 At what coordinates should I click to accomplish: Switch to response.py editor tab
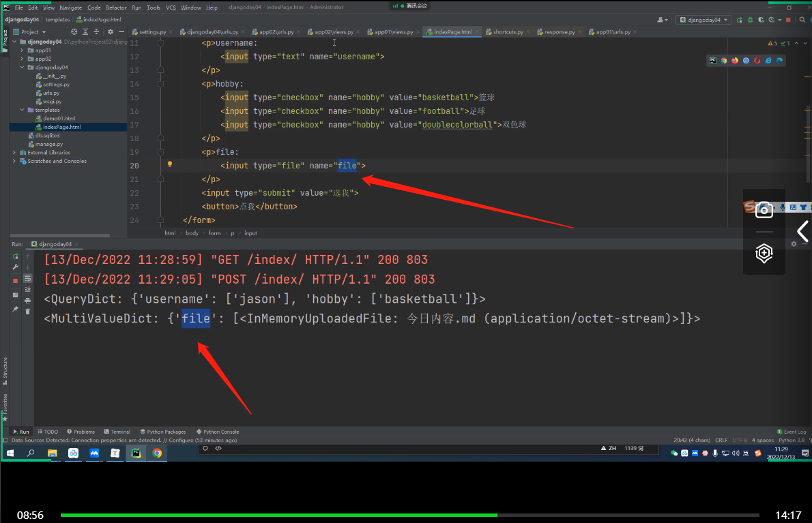pos(556,31)
